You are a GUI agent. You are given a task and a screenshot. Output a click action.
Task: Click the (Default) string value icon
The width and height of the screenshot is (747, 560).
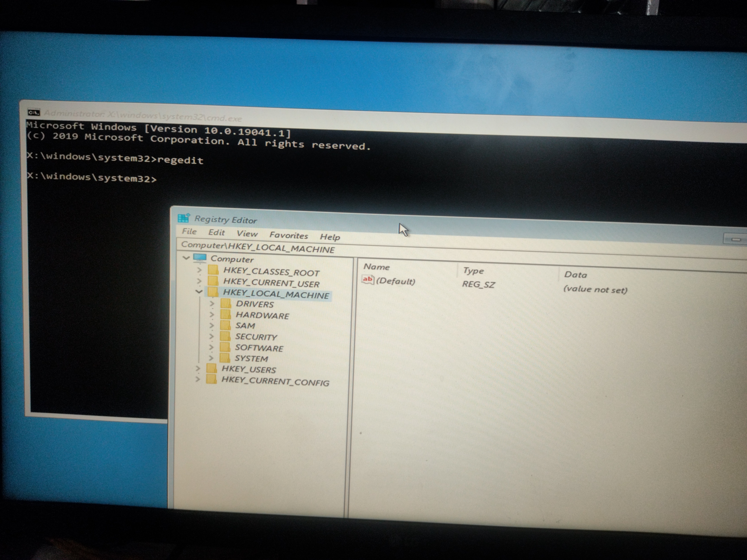[367, 280]
